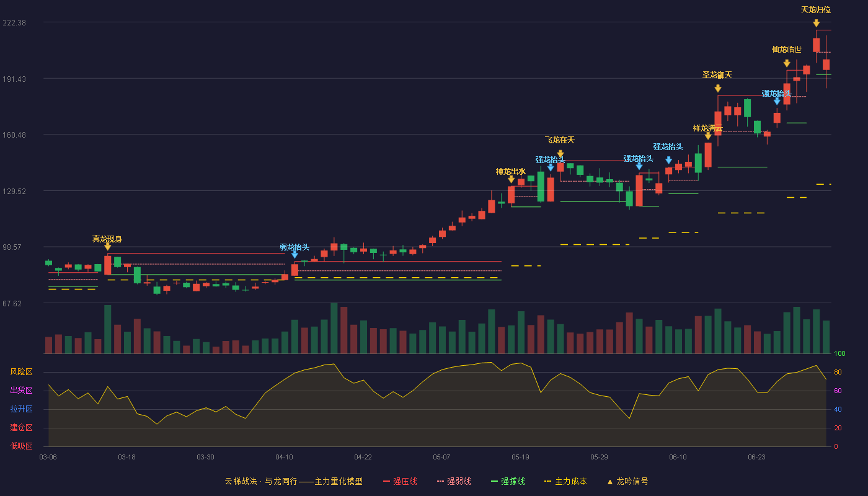868x496 pixels.
Task: Click the magenta 60 indicator scale label
Action: click(838, 391)
